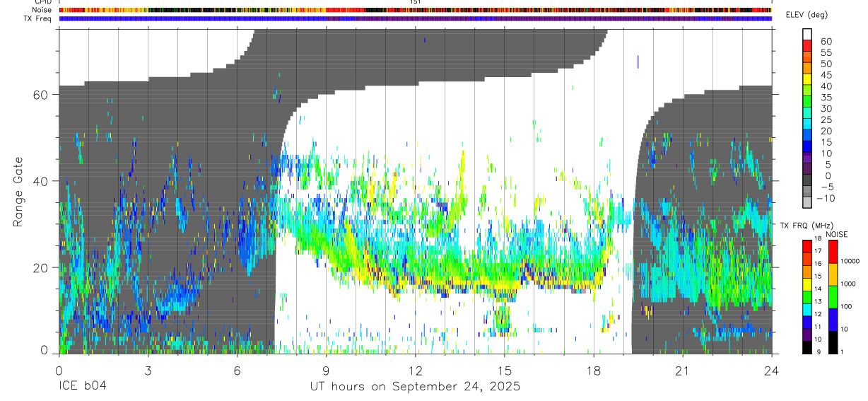Image resolution: width=868 pixels, height=401 pixels.
Task: Click the blue TX Freq strip above plot
Action: tap(415, 18)
